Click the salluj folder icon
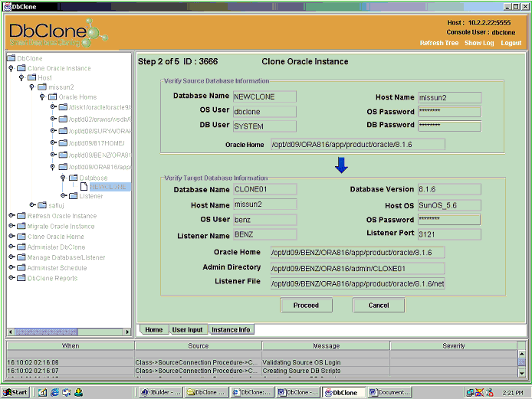Viewport: 532px width, 399px height. click(42, 205)
